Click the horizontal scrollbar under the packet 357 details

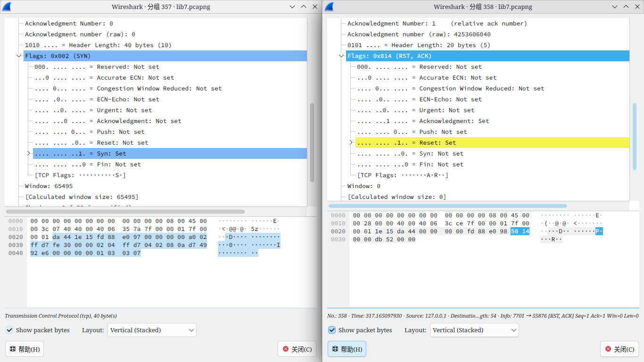click(125, 212)
